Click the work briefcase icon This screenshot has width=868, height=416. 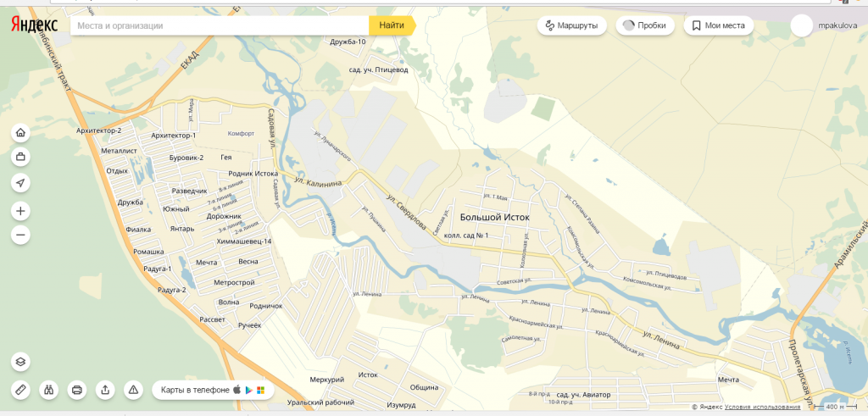tap(20, 157)
